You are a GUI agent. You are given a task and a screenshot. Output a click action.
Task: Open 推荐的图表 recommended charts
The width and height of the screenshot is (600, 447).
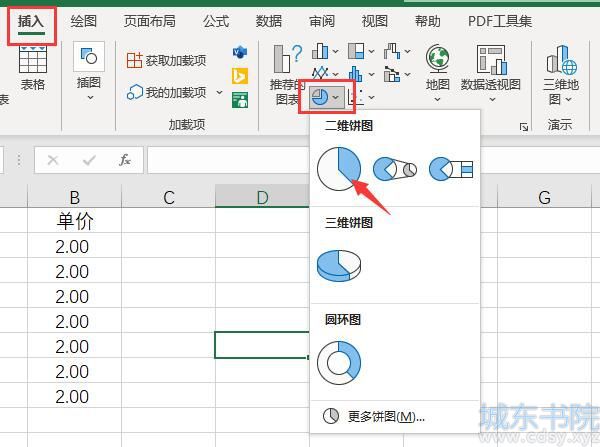tap(288, 75)
